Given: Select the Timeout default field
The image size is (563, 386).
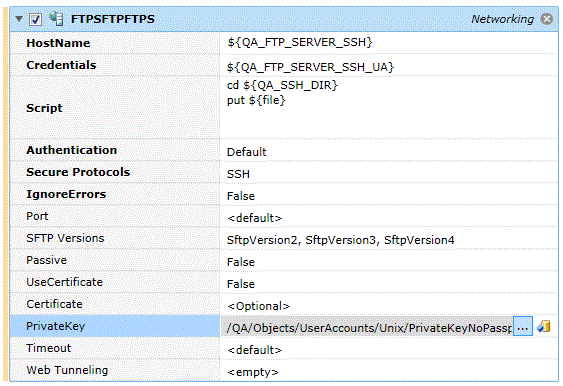Looking at the screenshot, I should click(389, 348).
